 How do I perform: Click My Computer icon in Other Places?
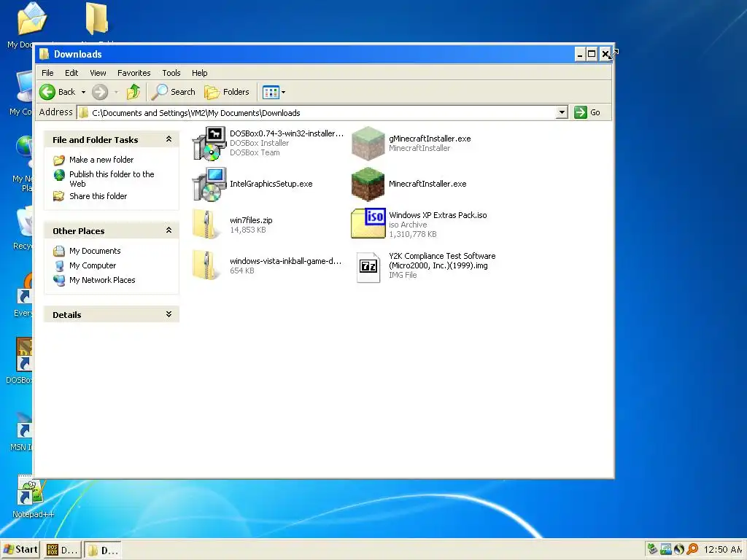pos(59,265)
